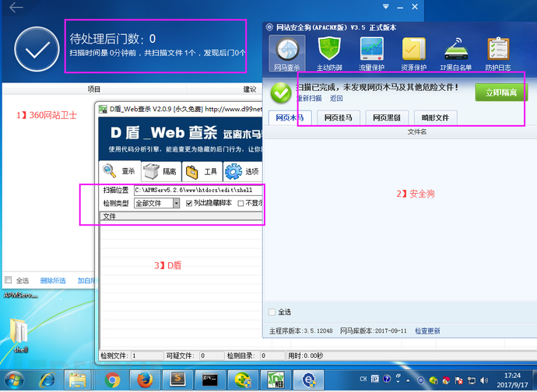Open 资源保护 folder icon in Safedog

point(414,54)
